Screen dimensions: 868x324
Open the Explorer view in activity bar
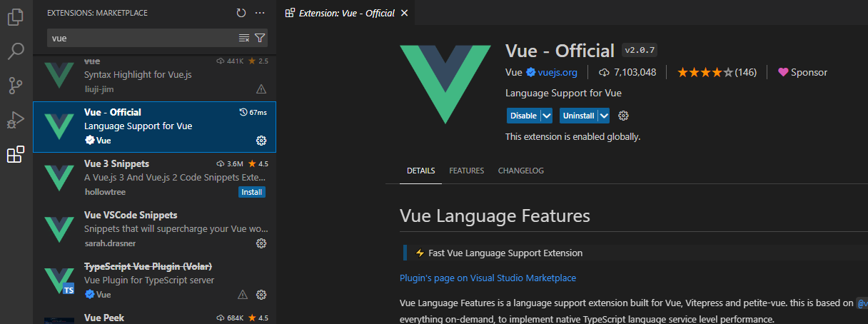[16, 16]
